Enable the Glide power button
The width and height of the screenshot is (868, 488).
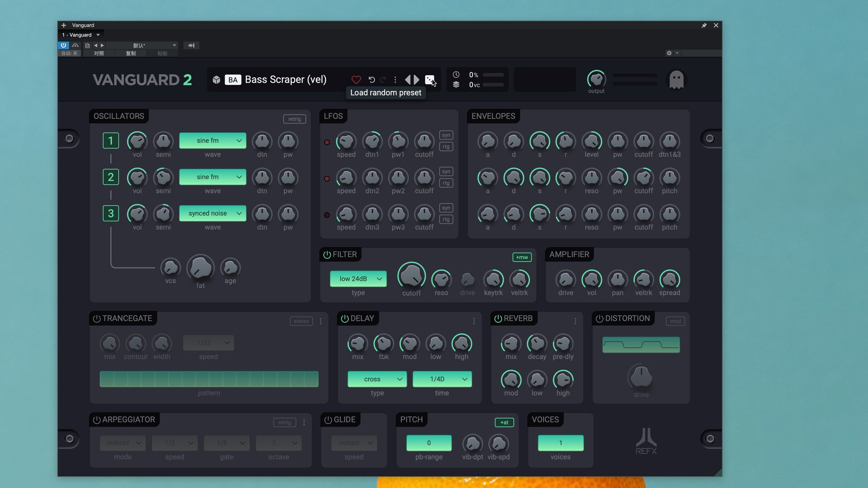coord(328,420)
